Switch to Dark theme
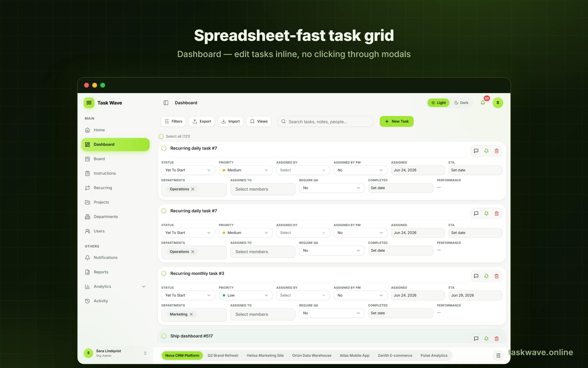 point(461,103)
